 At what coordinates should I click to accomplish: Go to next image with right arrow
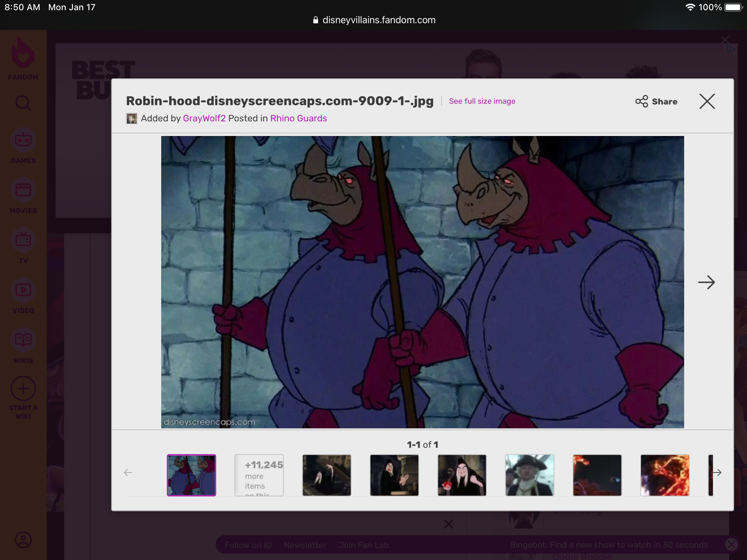tap(706, 282)
